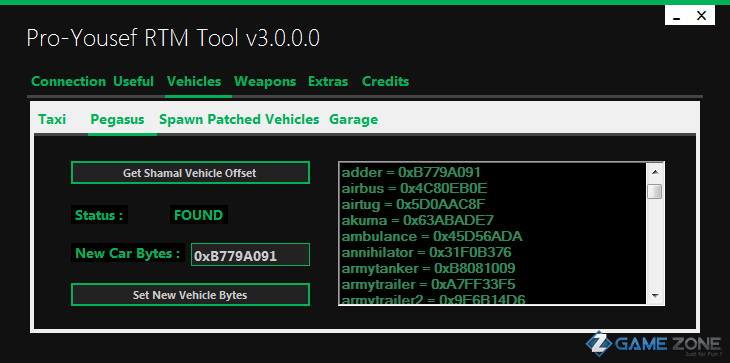Click Set New Vehicle Bytes button
Viewport: 730px width, 363px height.
coord(190,295)
